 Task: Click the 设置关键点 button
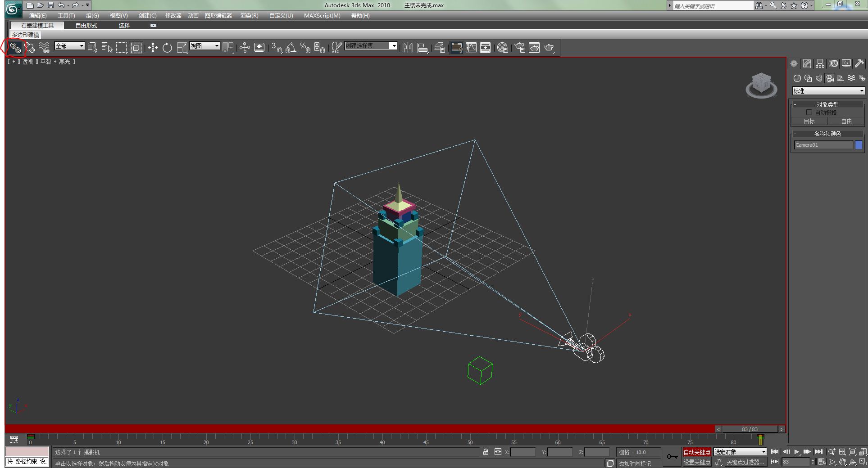click(696, 462)
